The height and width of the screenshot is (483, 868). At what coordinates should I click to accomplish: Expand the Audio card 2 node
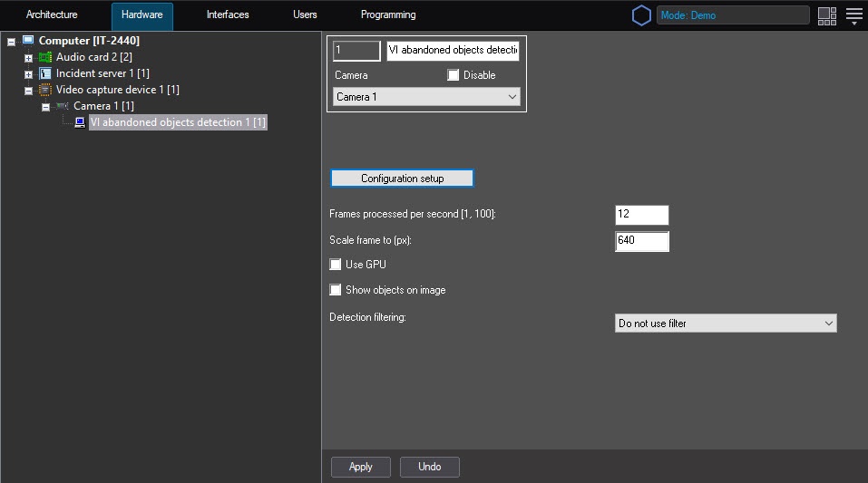coord(28,58)
